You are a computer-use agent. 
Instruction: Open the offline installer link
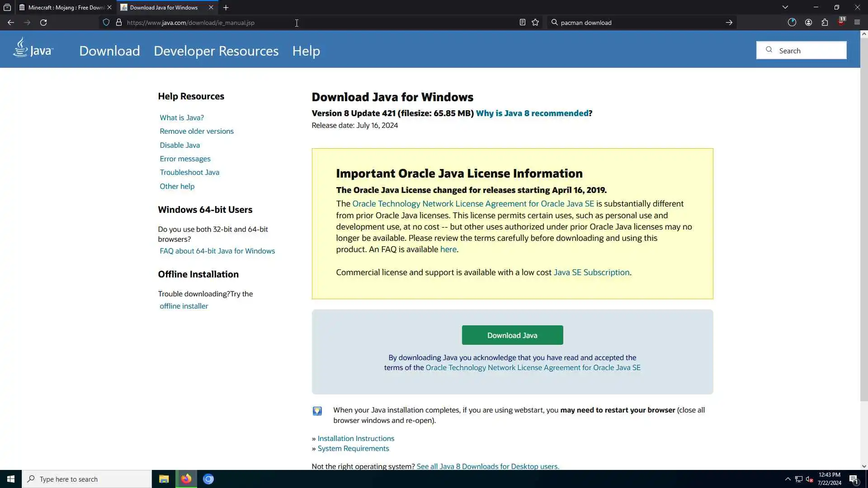(184, 306)
